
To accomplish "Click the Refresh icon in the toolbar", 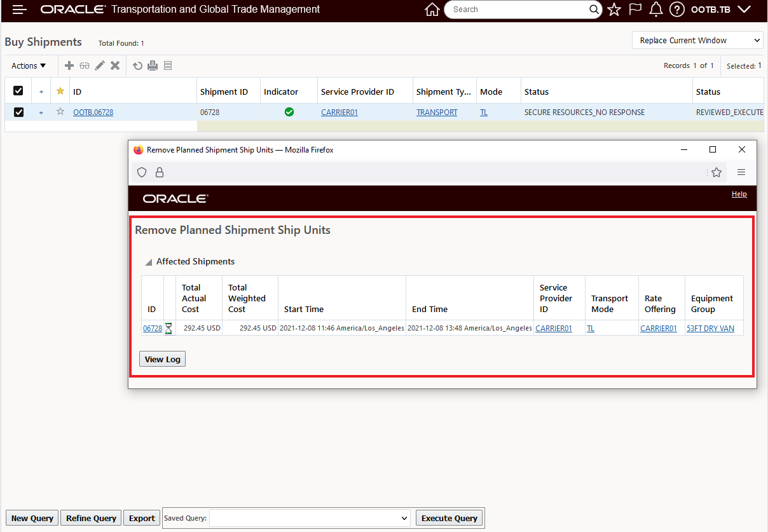I will [137, 65].
